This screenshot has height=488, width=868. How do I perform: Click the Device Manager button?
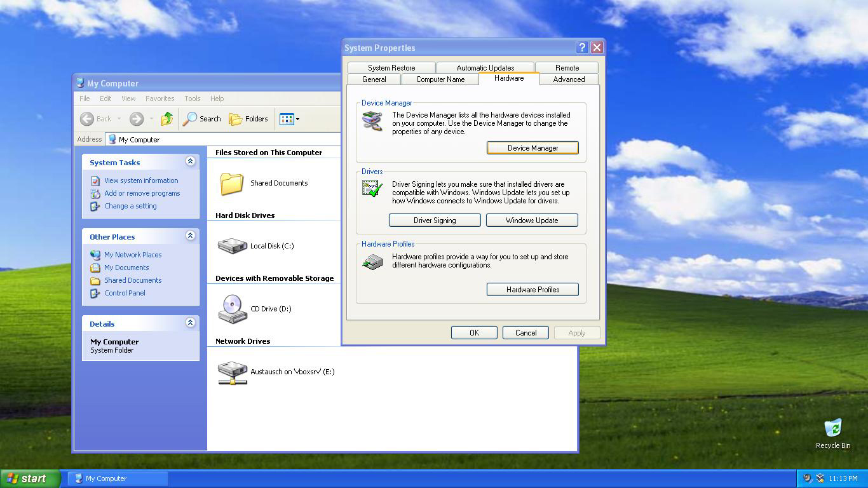532,148
